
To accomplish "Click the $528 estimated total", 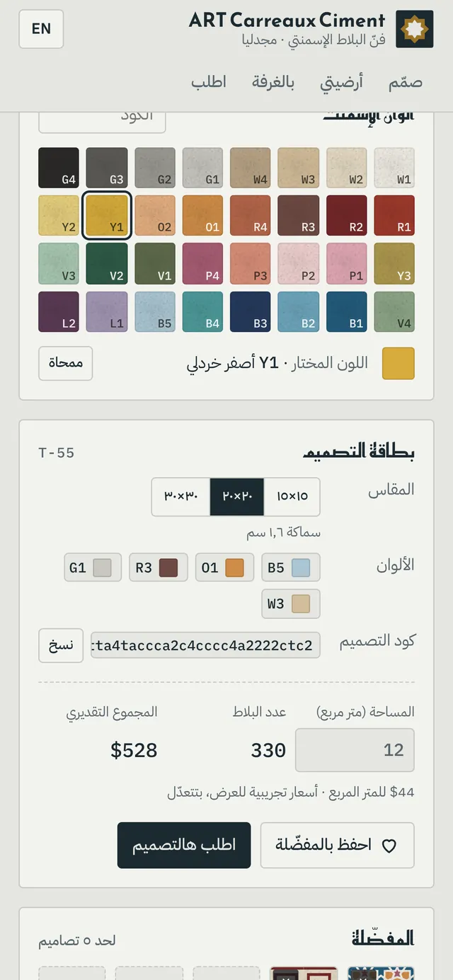I will pyautogui.click(x=134, y=750).
